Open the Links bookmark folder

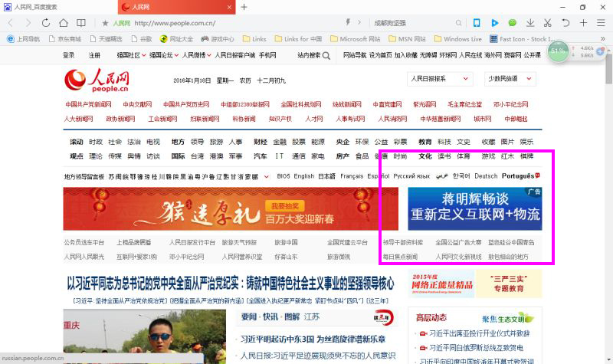(254, 39)
